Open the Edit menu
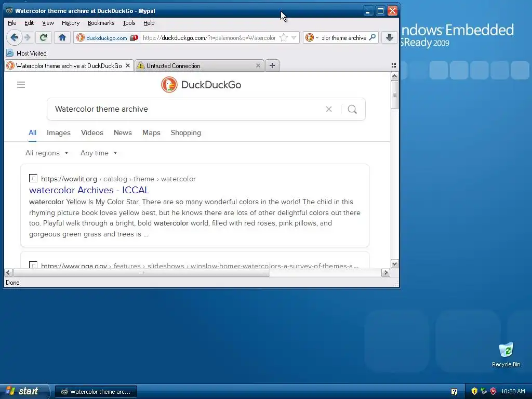 click(x=29, y=23)
